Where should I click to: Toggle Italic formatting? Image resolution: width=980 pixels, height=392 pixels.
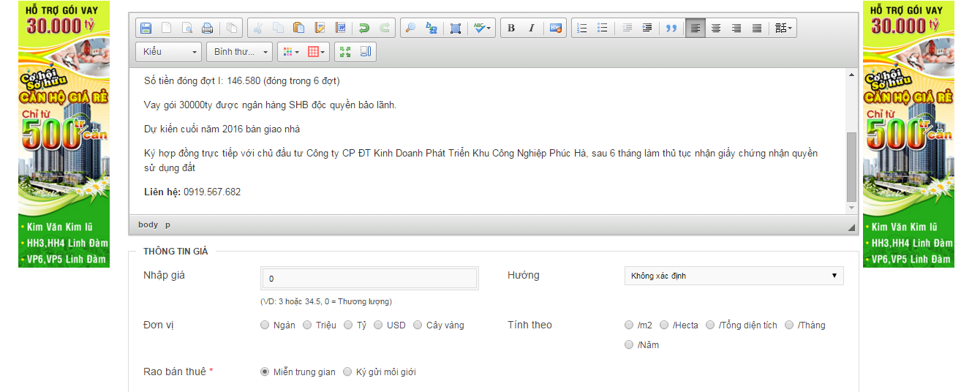pyautogui.click(x=532, y=29)
